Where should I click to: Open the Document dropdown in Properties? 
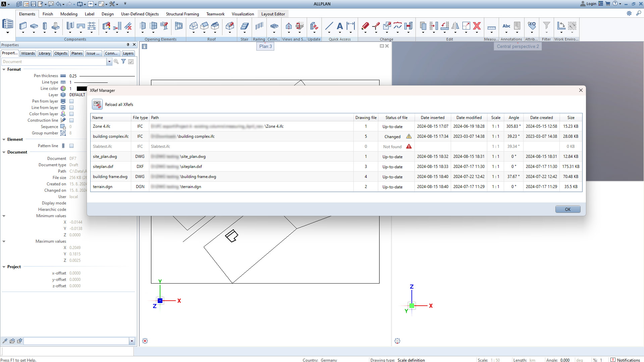click(109, 62)
